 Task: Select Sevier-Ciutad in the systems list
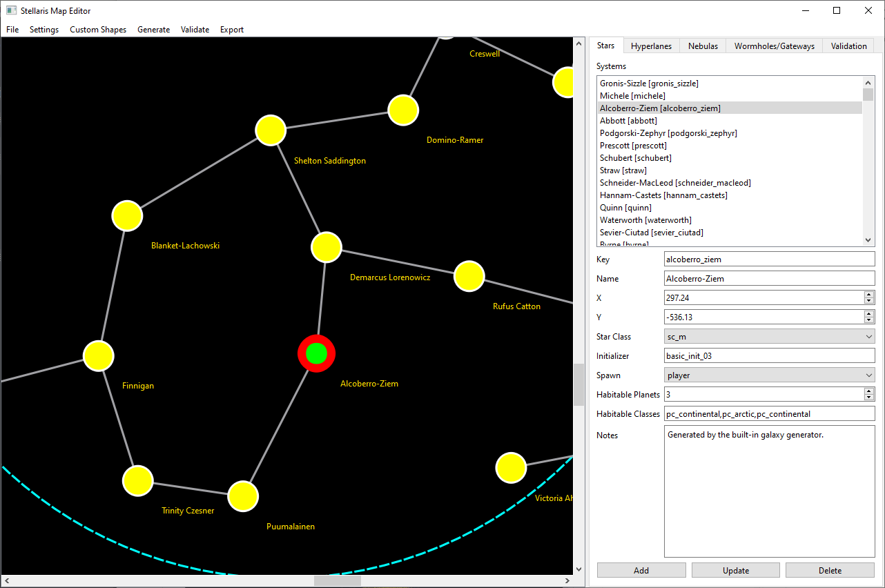(x=730, y=232)
